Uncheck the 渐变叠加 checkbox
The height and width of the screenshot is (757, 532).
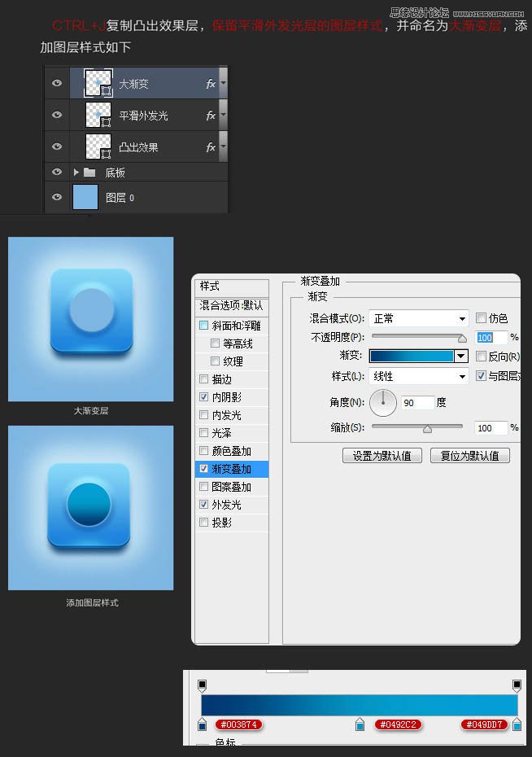click(x=203, y=468)
